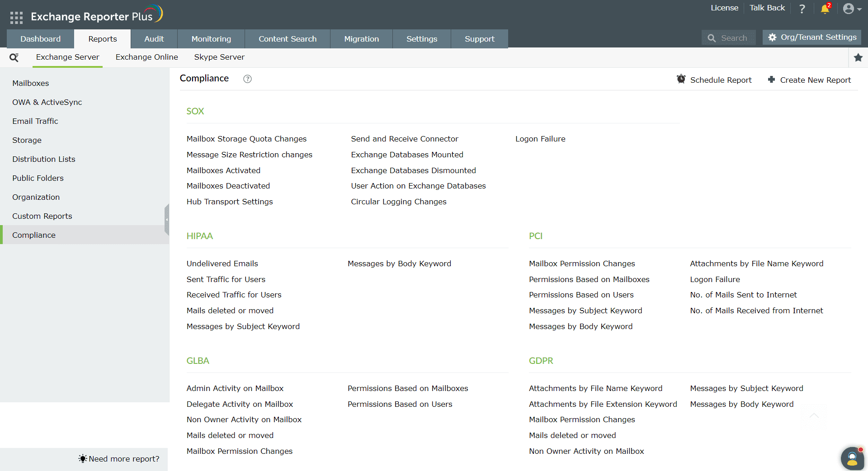Click the search magnifier icon in the toolbar
868x471 pixels.
pos(712,38)
